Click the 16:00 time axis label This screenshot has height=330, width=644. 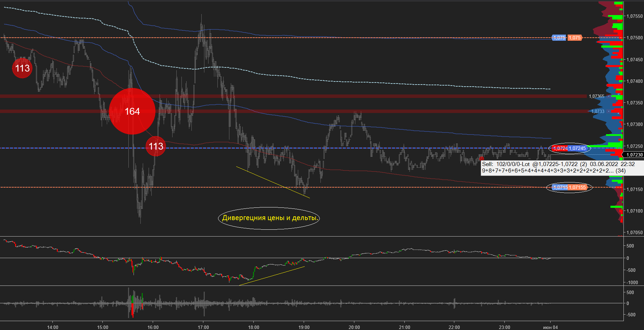[x=153, y=327]
